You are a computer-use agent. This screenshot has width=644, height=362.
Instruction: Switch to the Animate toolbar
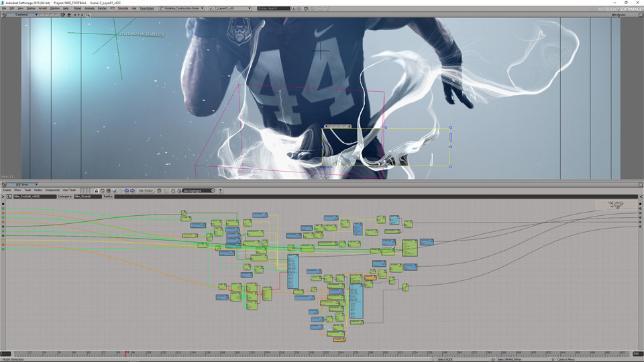pos(89,8)
